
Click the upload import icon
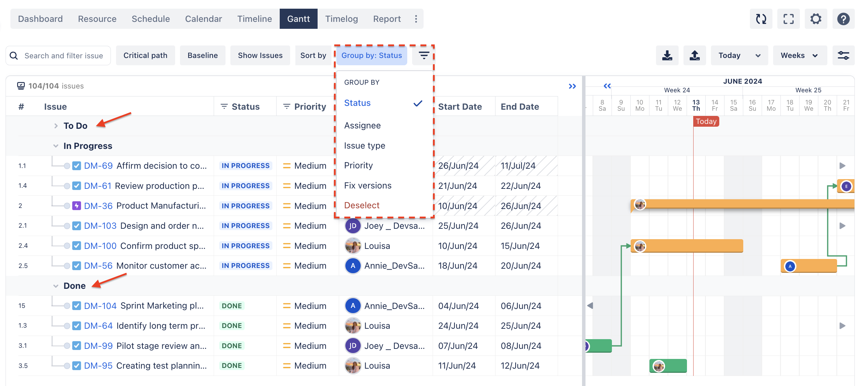(695, 55)
